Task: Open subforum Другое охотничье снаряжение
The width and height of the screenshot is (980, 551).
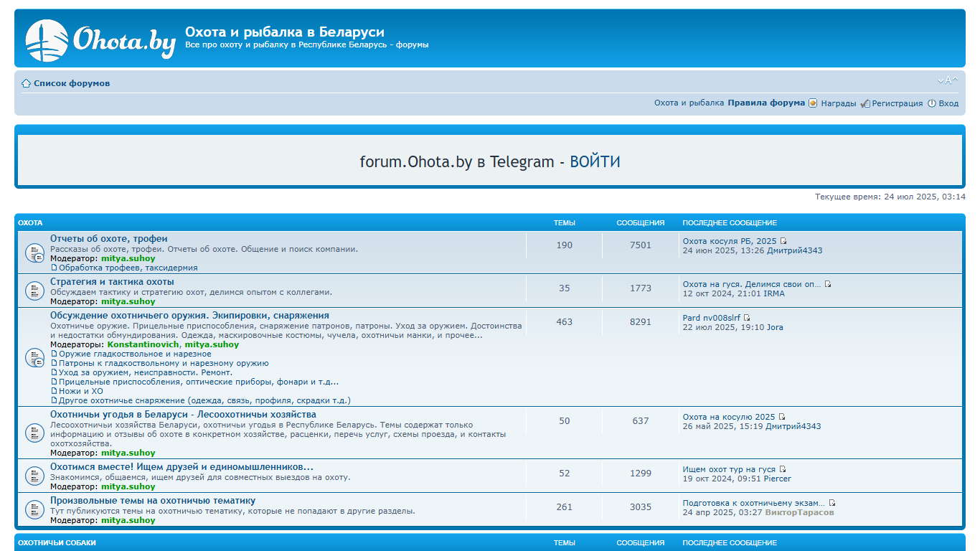Action: [204, 400]
